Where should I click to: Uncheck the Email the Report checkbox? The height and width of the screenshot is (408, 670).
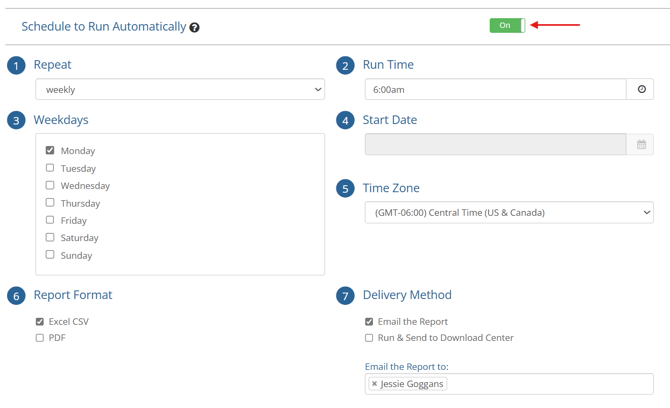(x=369, y=321)
